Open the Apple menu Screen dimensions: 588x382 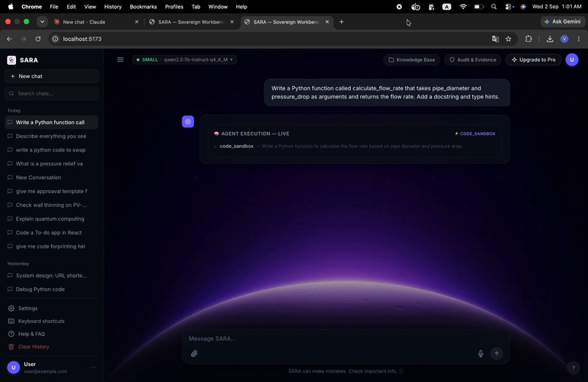click(10, 7)
